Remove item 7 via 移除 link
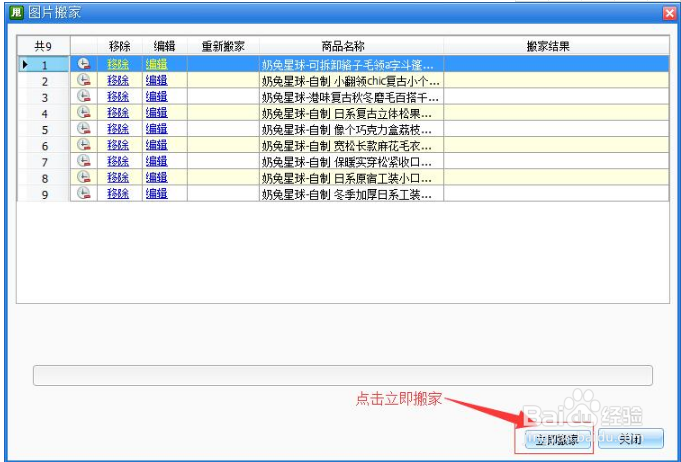Screen dimensions: 681x462 (118, 162)
